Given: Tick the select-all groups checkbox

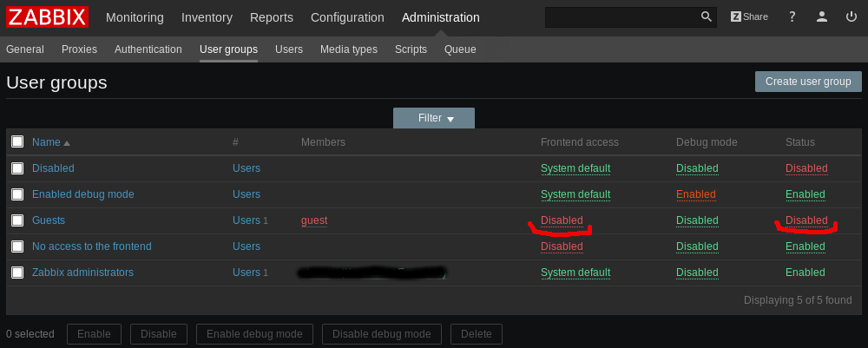Looking at the screenshot, I should point(17,141).
